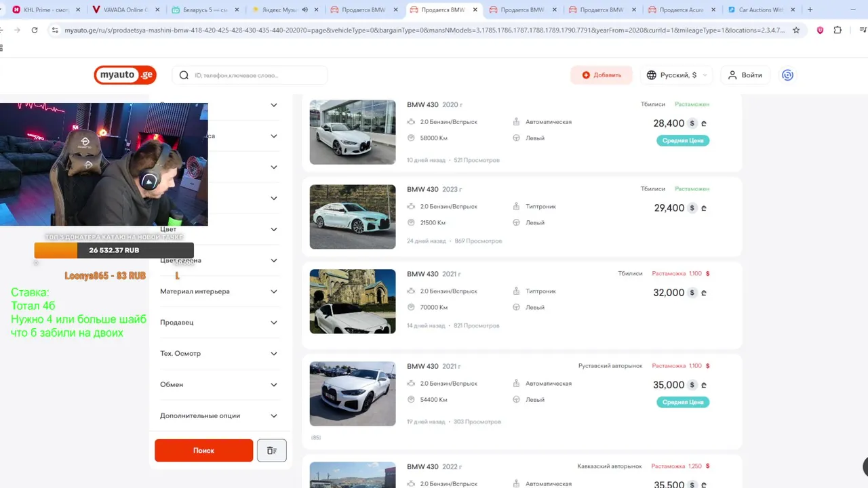
Task: Expand the Обмен filter
Action: point(274,384)
